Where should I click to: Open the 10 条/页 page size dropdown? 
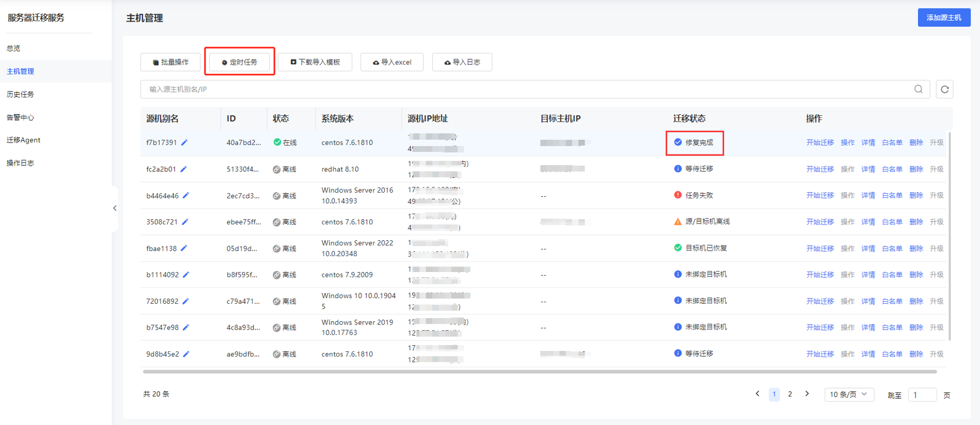(x=849, y=394)
